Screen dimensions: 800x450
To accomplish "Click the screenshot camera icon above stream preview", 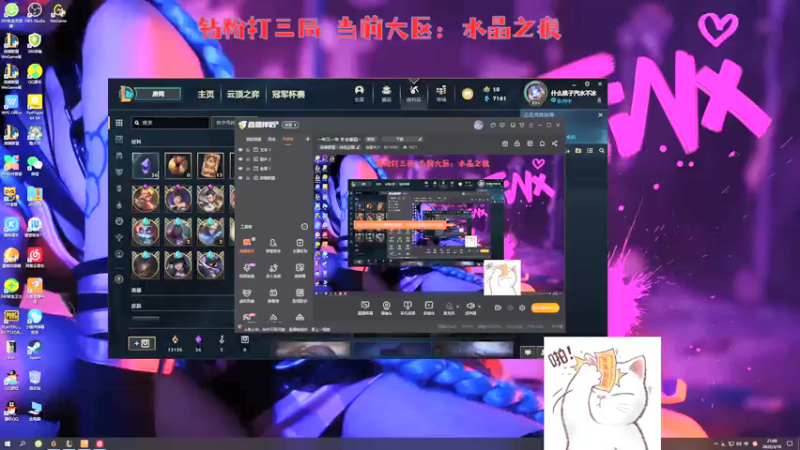I will 505,144.
